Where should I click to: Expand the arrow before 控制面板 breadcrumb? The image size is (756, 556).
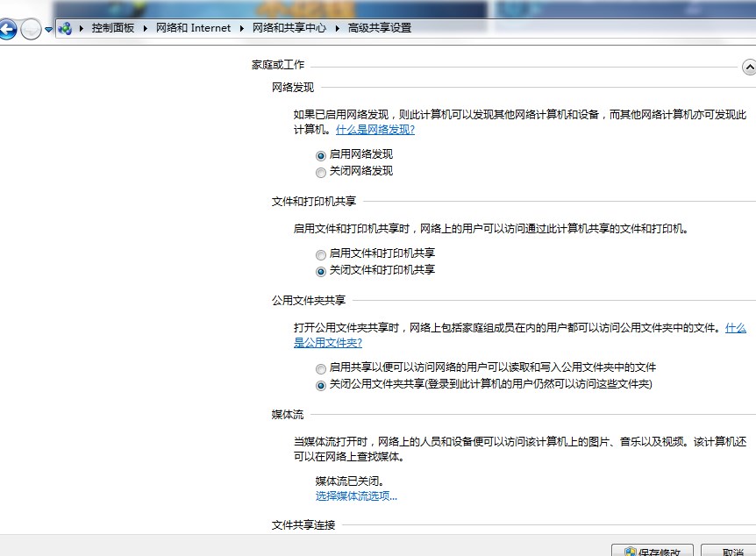click(x=81, y=28)
